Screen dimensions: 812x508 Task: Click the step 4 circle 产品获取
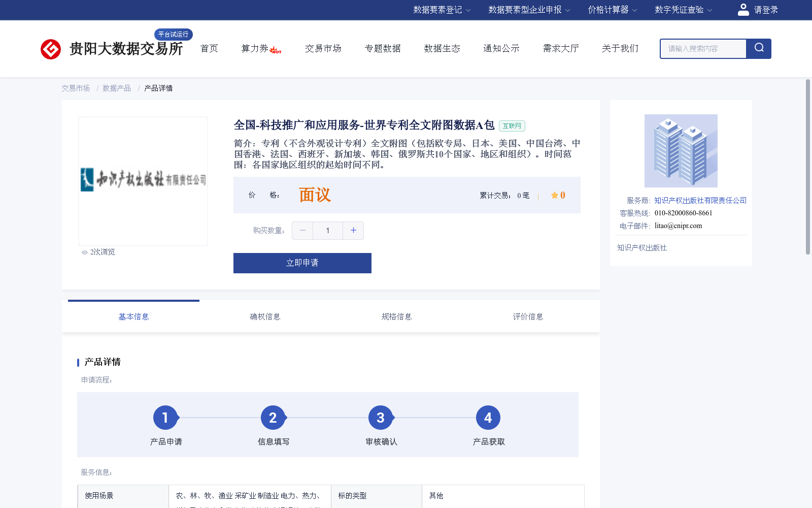coord(488,418)
